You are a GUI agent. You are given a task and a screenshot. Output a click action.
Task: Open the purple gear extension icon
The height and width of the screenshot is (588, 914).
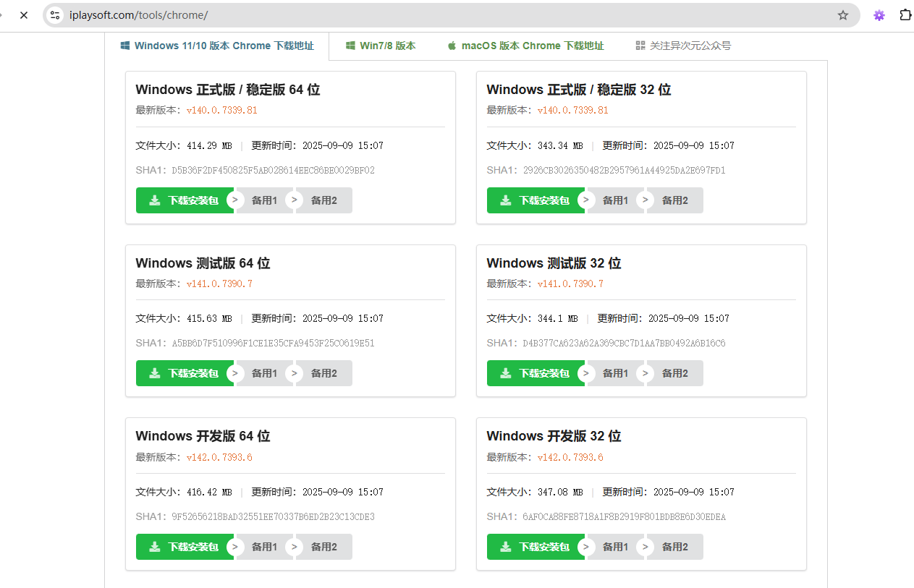point(879,15)
